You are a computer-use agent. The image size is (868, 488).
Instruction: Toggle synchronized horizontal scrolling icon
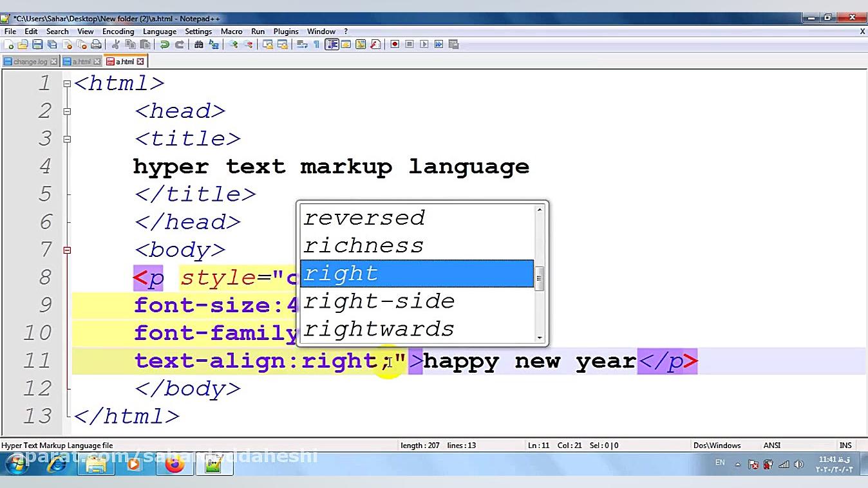pos(282,44)
